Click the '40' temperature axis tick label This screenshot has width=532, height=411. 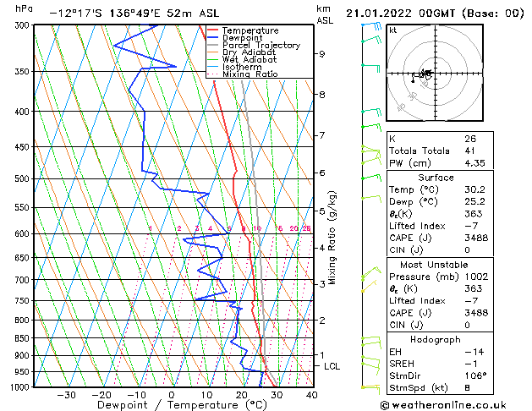[311, 395]
